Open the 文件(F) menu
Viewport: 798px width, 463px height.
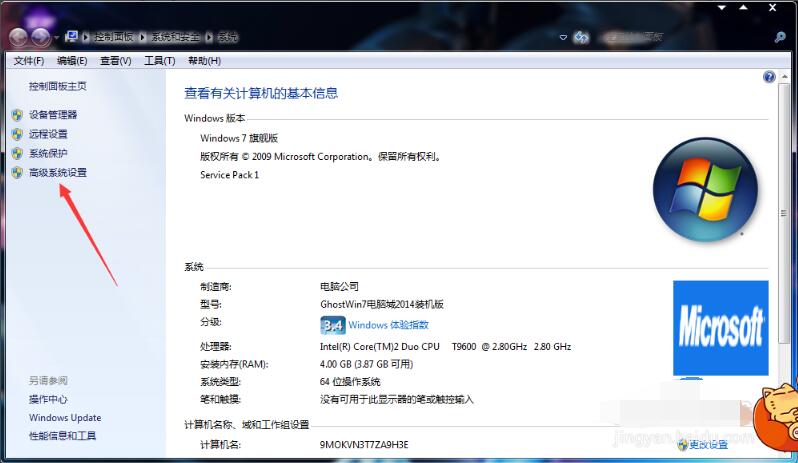pyautogui.click(x=28, y=61)
